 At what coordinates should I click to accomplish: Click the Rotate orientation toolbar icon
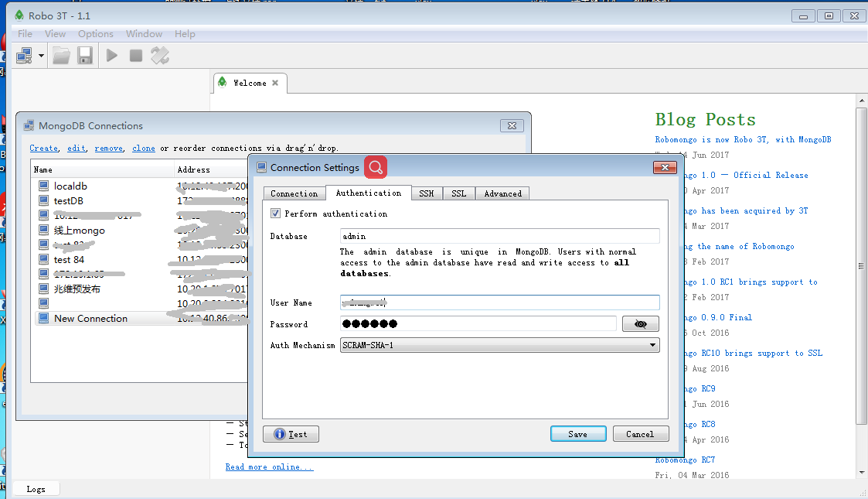click(x=160, y=56)
